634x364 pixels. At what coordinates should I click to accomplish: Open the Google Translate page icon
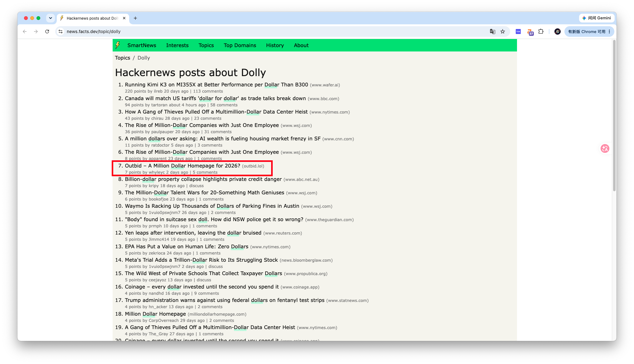(493, 32)
